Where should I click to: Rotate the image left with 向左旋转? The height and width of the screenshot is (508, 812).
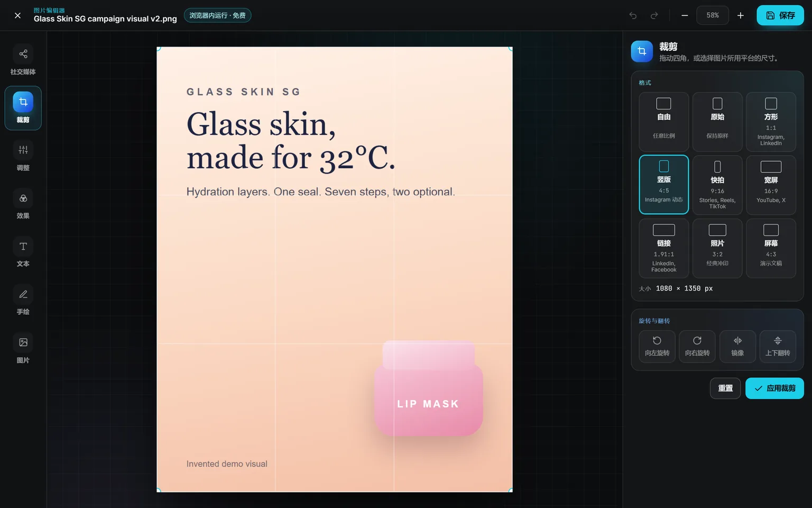click(x=657, y=347)
